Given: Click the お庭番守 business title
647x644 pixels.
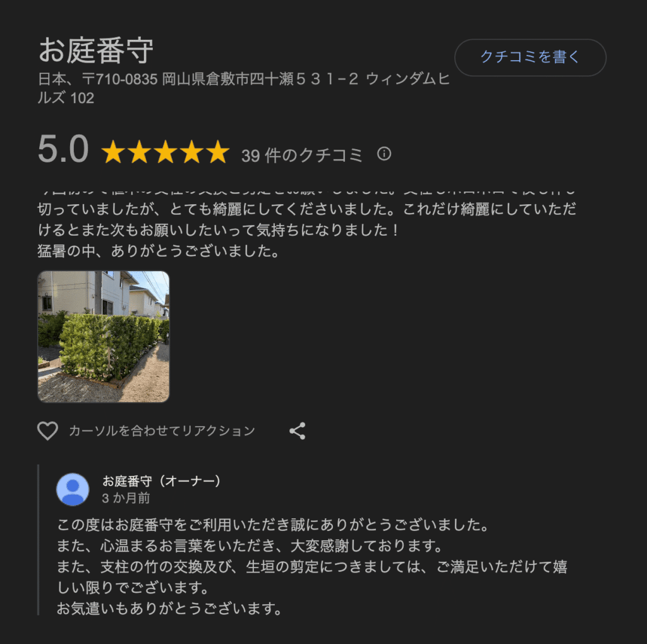Looking at the screenshot, I should (x=96, y=51).
